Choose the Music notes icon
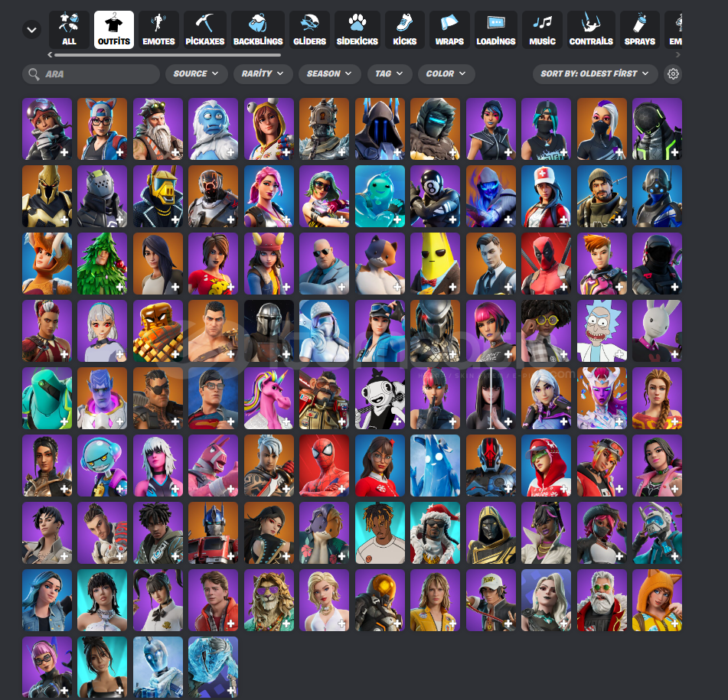Screen dimensions: 728x700 point(543,30)
